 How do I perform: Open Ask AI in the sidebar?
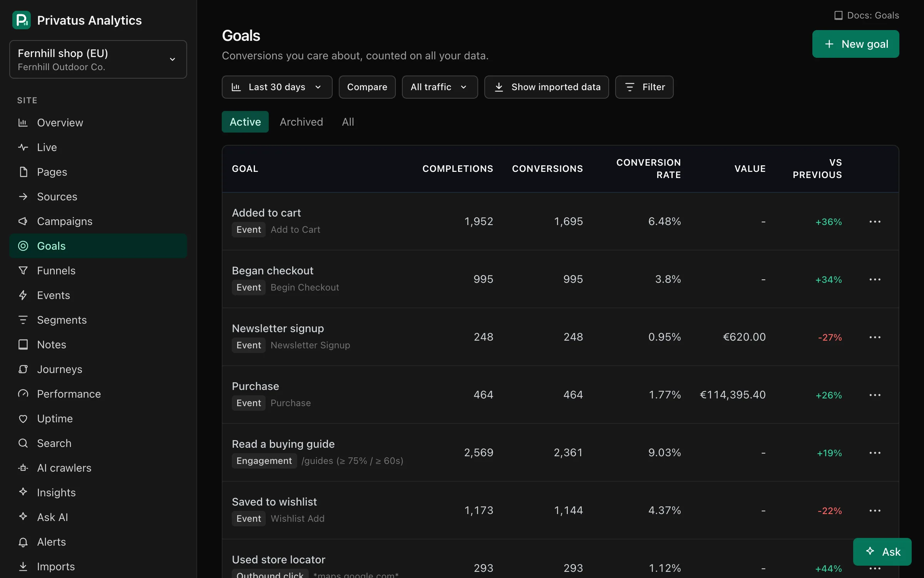click(x=98, y=517)
